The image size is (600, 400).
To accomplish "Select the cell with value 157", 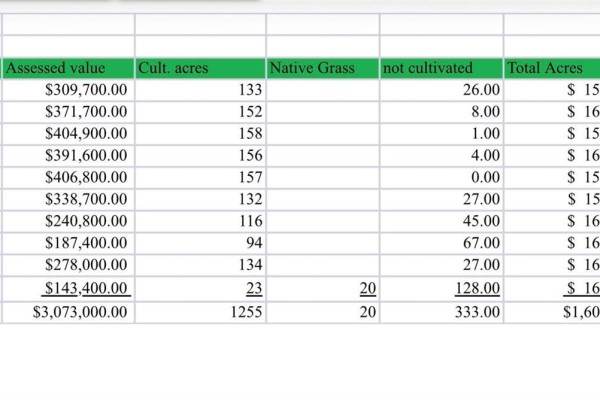I will click(x=201, y=178).
